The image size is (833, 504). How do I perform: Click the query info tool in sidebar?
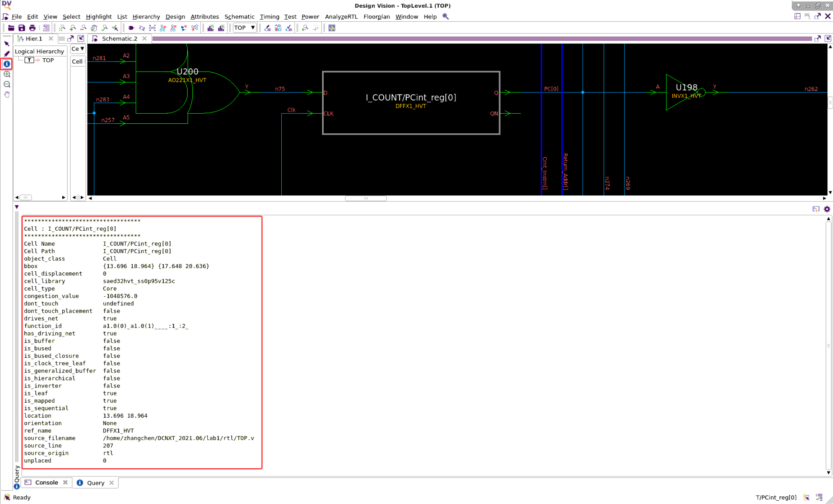7,64
